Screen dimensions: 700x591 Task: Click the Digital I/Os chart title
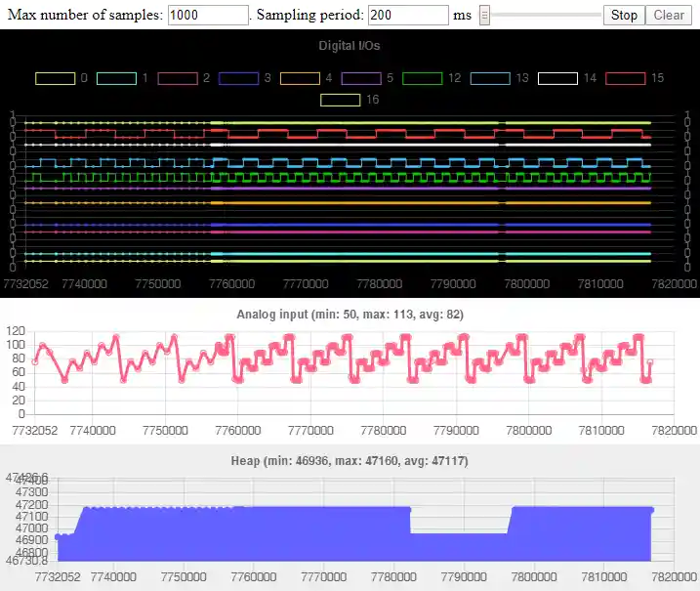tap(350, 46)
